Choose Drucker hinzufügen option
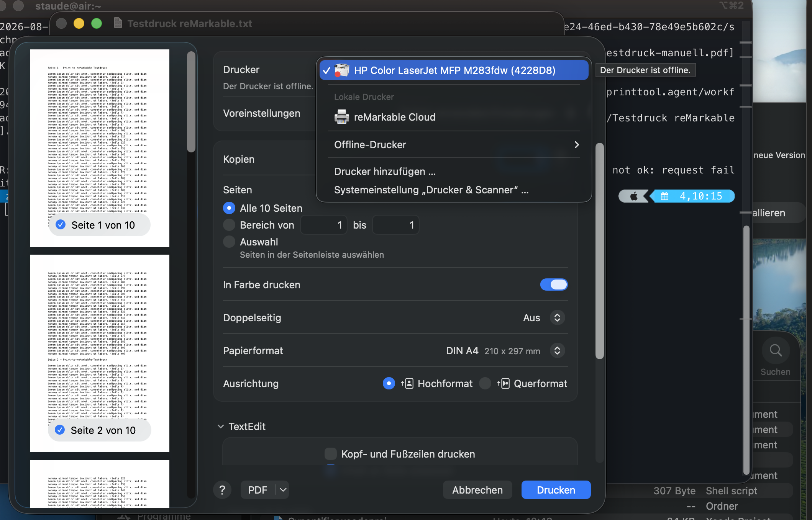The image size is (812, 520). (385, 172)
